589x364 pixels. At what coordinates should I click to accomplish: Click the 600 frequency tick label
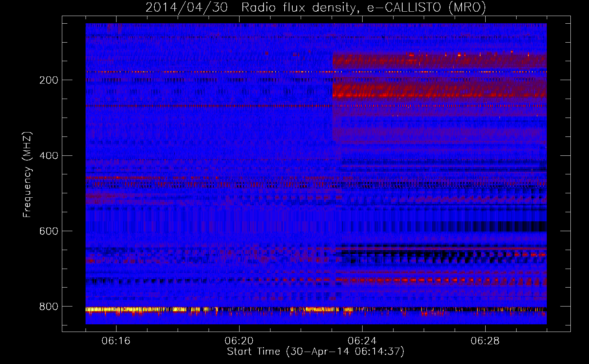click(49, 232)
